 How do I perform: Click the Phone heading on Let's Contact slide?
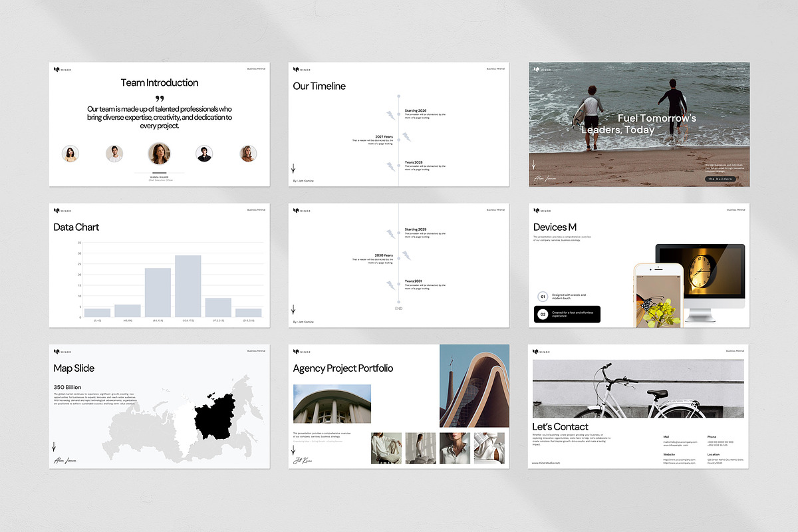tap(712, 437)
